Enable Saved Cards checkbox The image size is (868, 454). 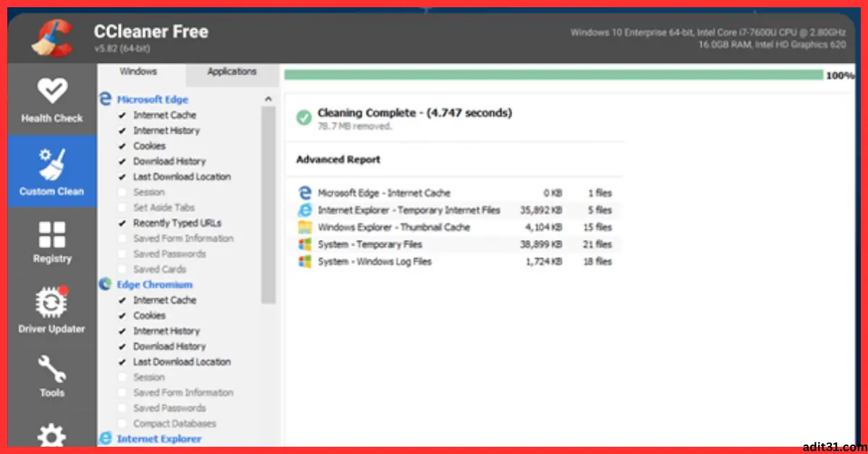point(122,269)
